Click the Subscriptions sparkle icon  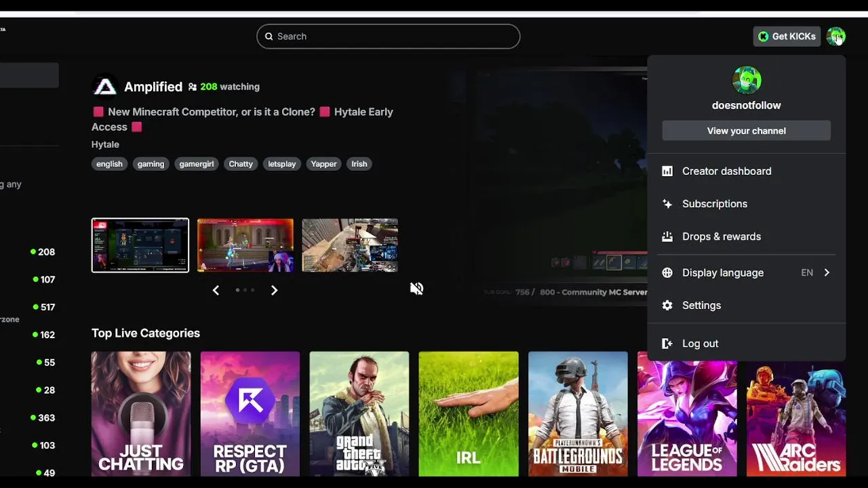point(667,204)
